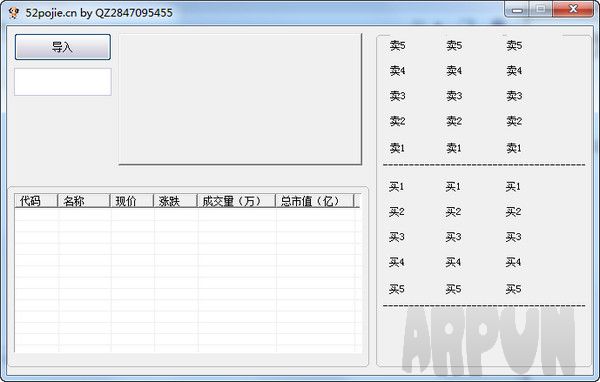Minimize the 52pojie.cn window
This screenshot has height=382, width=600.
click(517, 9)
